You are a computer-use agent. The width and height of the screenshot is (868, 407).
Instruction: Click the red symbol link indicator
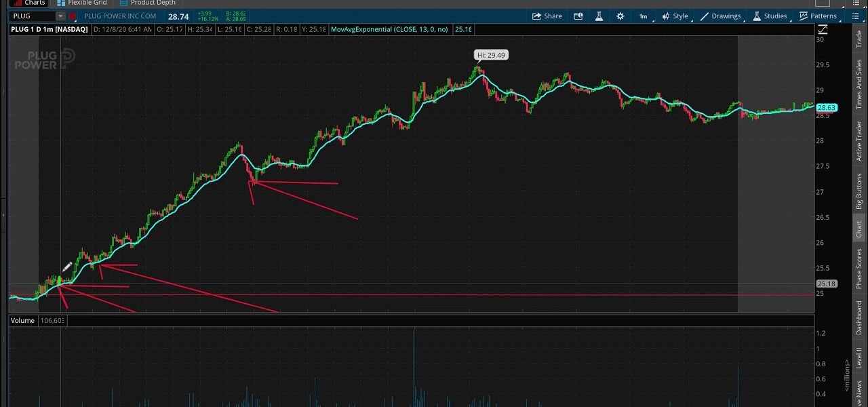click(72, 16)
